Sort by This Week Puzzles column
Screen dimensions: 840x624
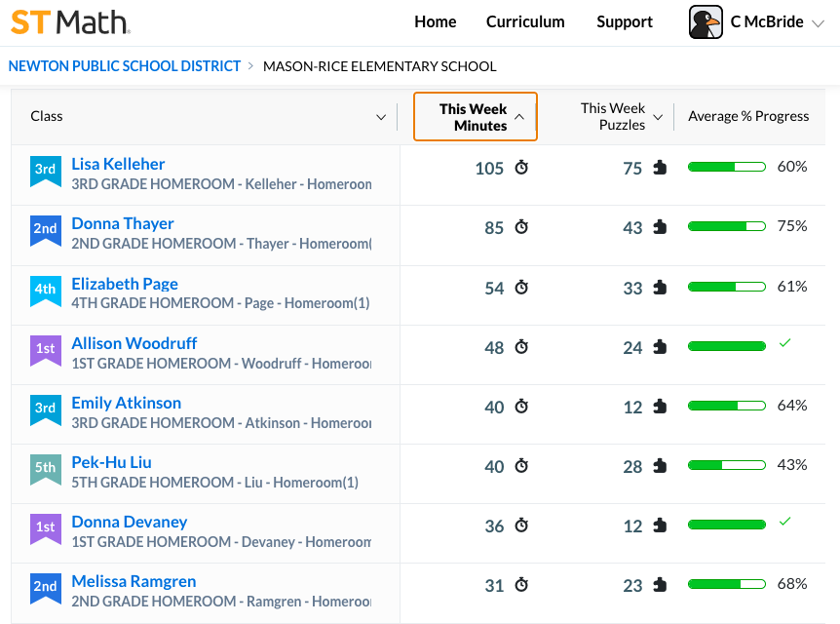(x=622, y=116)
